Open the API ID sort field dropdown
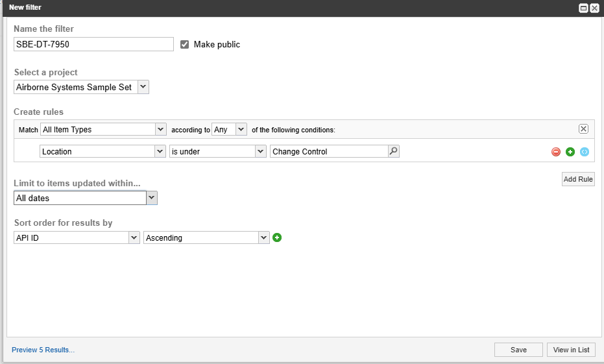Image resolution: width=604 pixels, height=364 pixels. 77,237
